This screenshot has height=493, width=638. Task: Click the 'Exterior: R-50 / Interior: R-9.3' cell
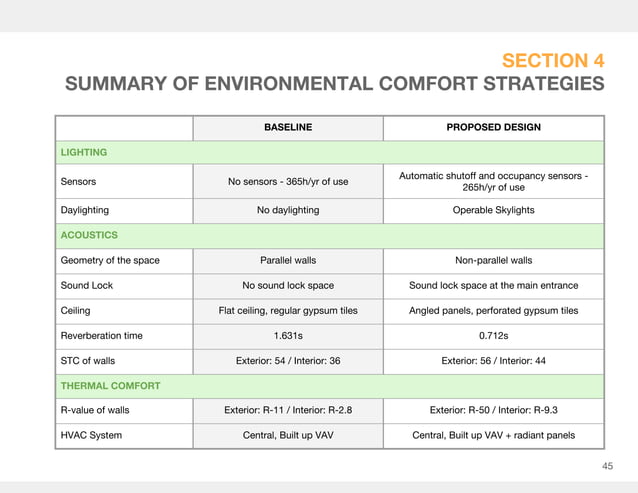pos(494,410)
